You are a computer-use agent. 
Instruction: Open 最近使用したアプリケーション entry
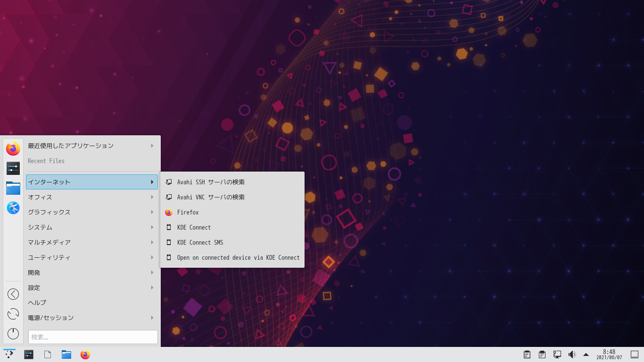(92, 146)
